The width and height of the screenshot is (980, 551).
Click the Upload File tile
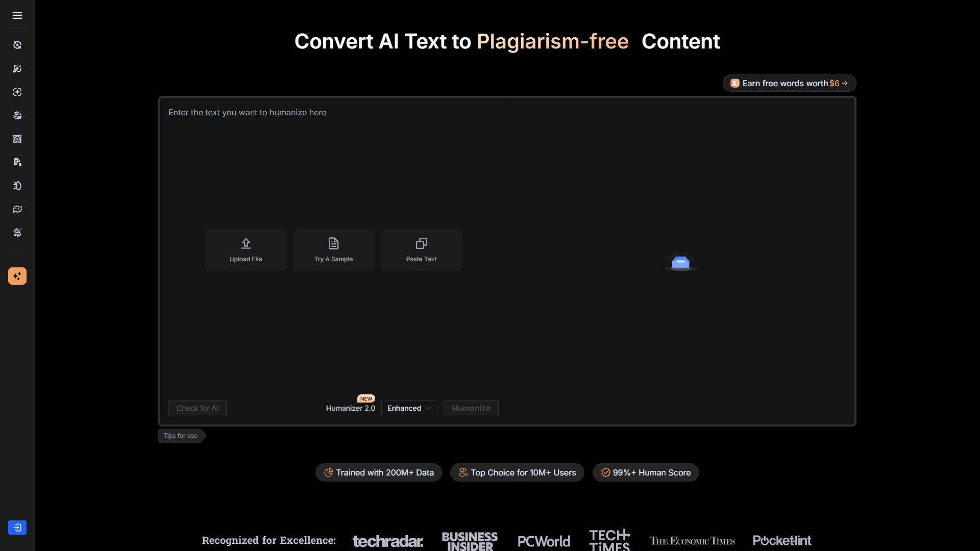pos(246,250)
